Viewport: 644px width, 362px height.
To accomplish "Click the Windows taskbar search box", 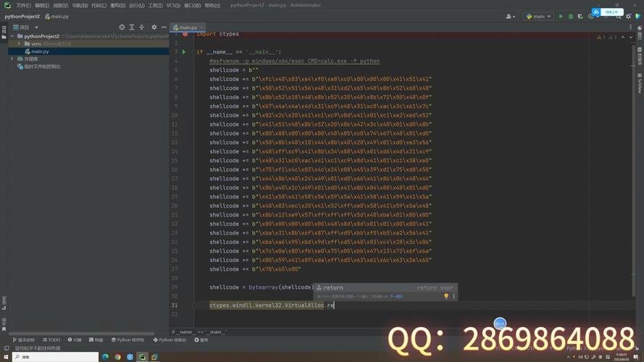I will click(55, 357).
